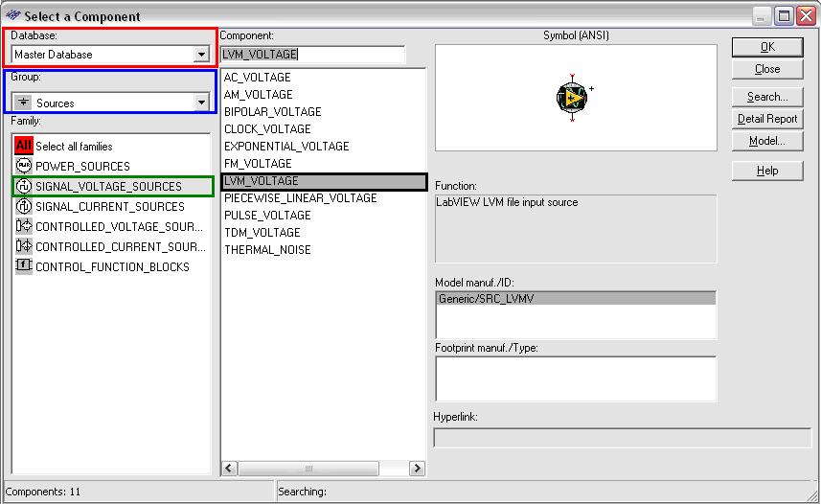Click the component list horizontal scrollbar right arrow
821x504 pixels.
click(x=417, y=469)
